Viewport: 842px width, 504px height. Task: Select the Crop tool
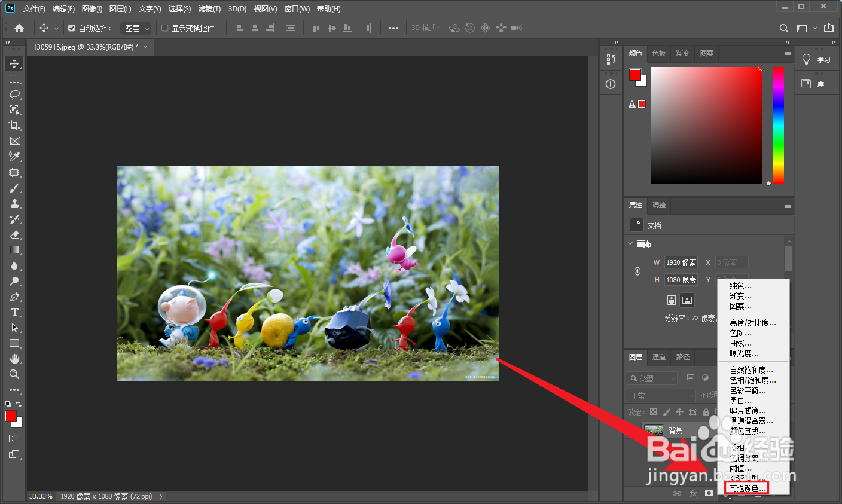[14, 126]
